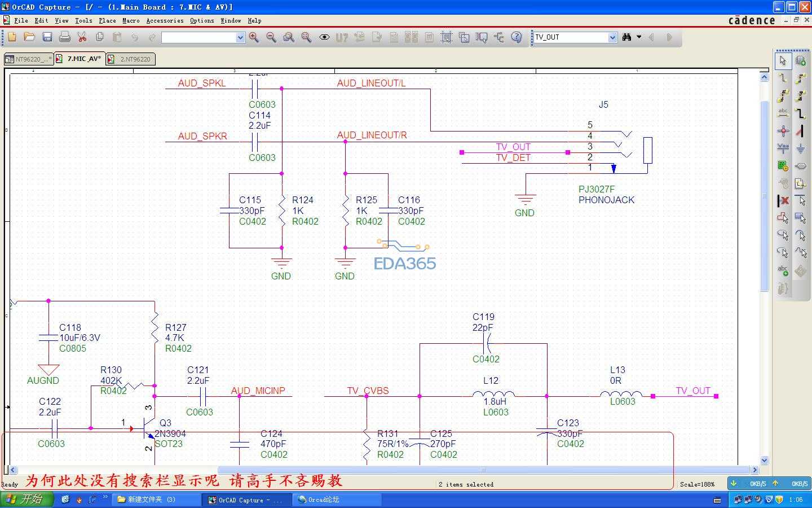
Task: Select the Place Wire tool
Action: 783,78
